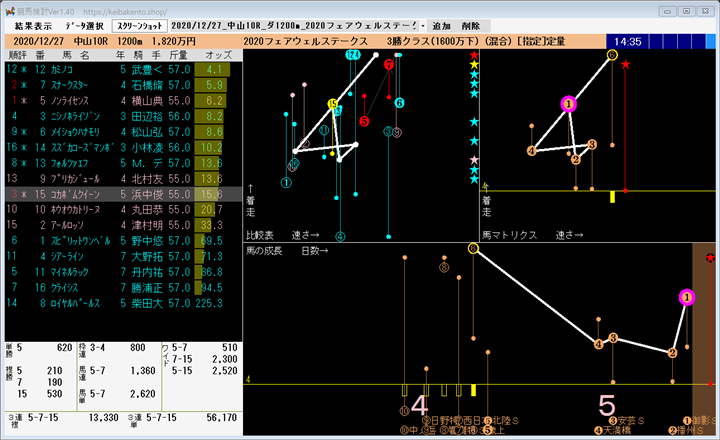Select orange circle 2 in growth chart

pos(672,353)
